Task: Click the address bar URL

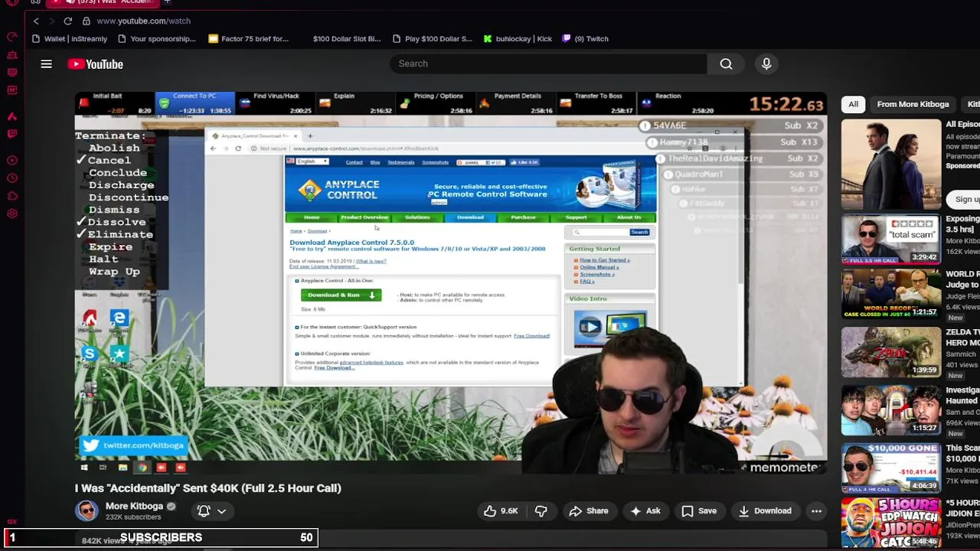Action: (144, 21)
